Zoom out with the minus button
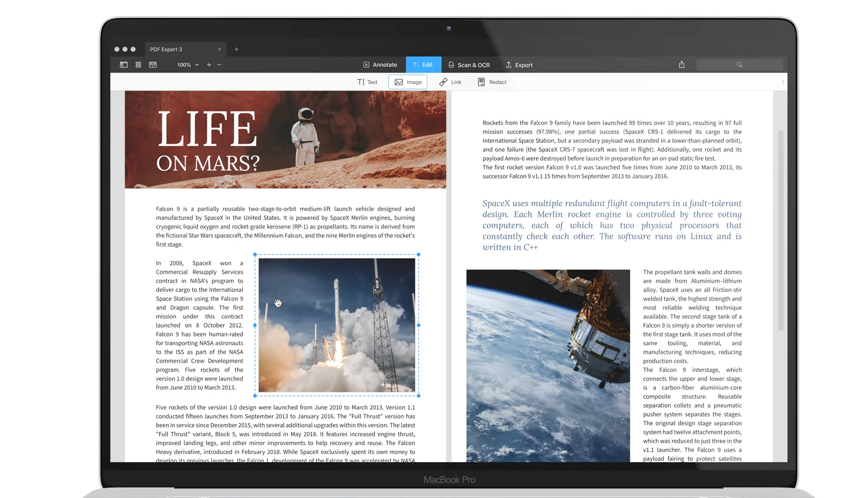This screenshot has width=868, height=498. click(x=219, y=65)
